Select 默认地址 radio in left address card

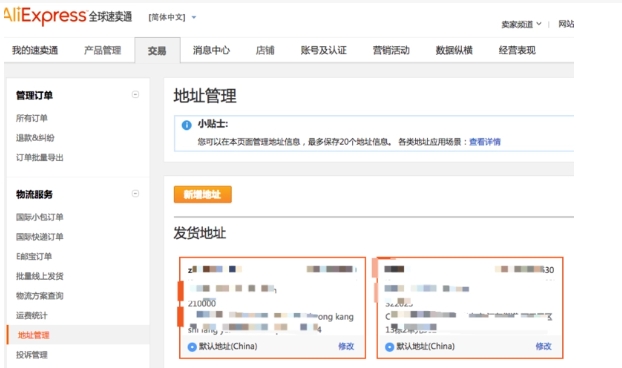coord(192,347)
